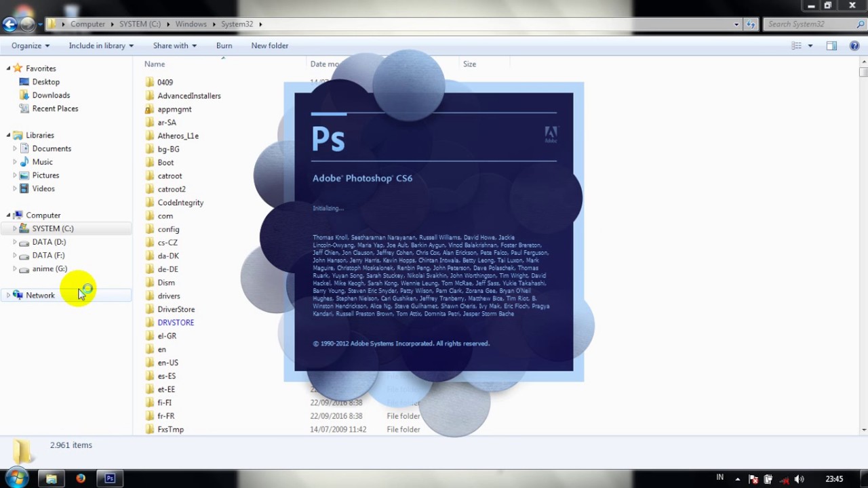The width and height of the screenshot is (868, 488).
Task: Select the anime (G:) drive
Action: [x=50, y=268]
